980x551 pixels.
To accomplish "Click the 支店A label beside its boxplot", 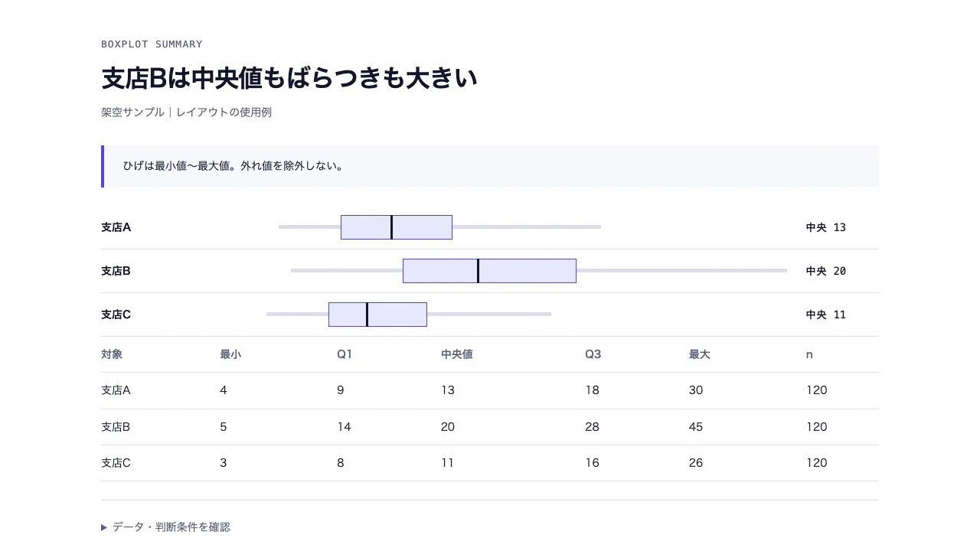I will point(116,227).
